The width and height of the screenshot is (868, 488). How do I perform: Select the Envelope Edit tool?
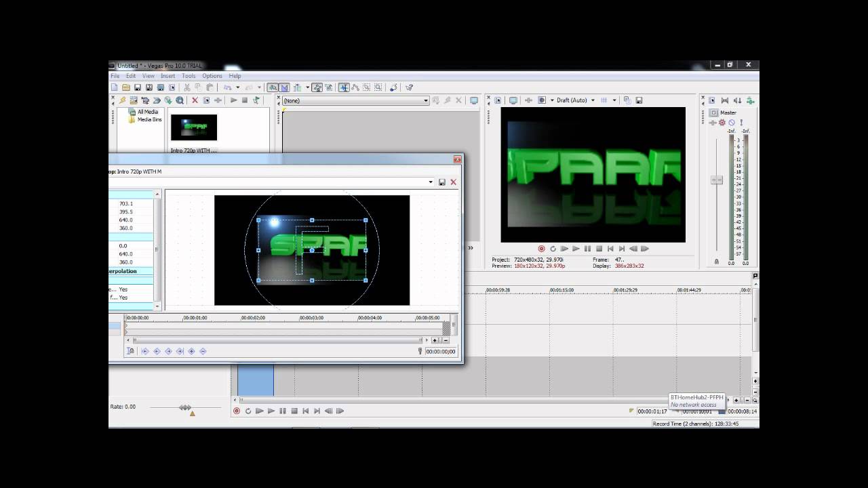coord(355,87)
